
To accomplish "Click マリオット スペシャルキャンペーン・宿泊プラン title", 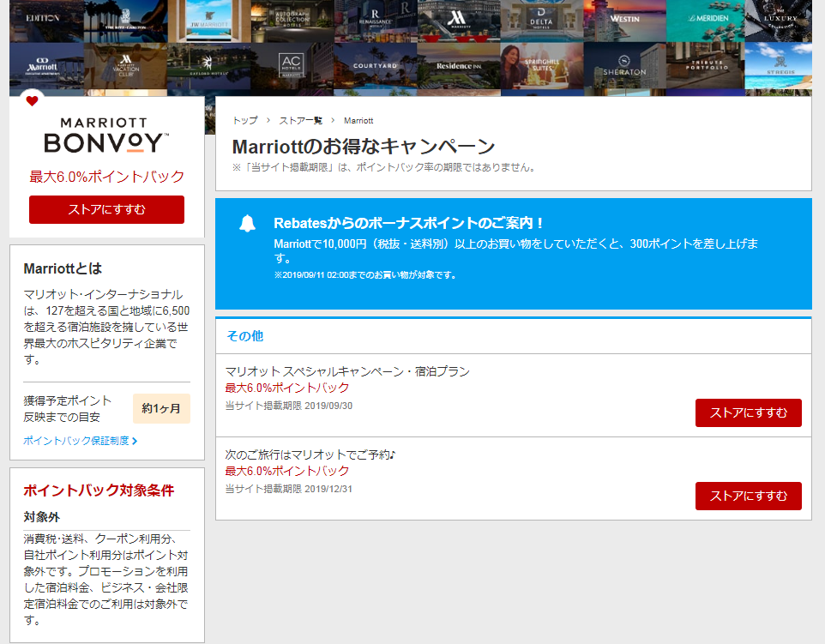I will [x=347, y=371].
